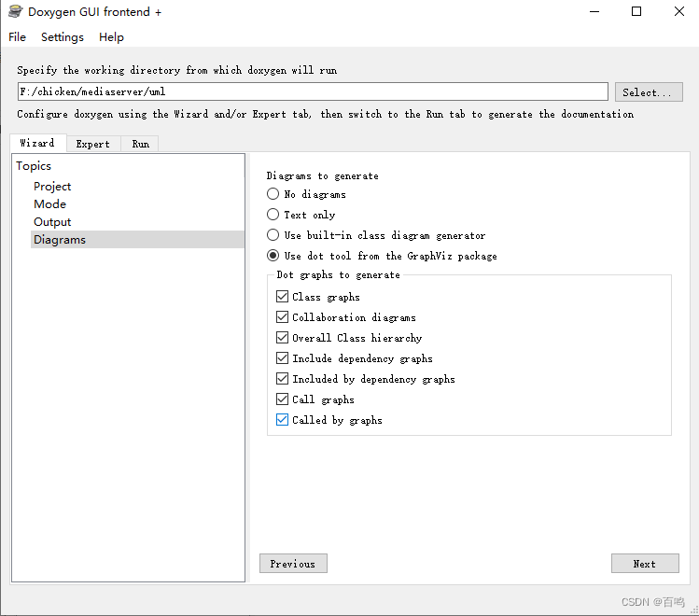
Task: Switch to the Expert tab
Action: point(93,144)
